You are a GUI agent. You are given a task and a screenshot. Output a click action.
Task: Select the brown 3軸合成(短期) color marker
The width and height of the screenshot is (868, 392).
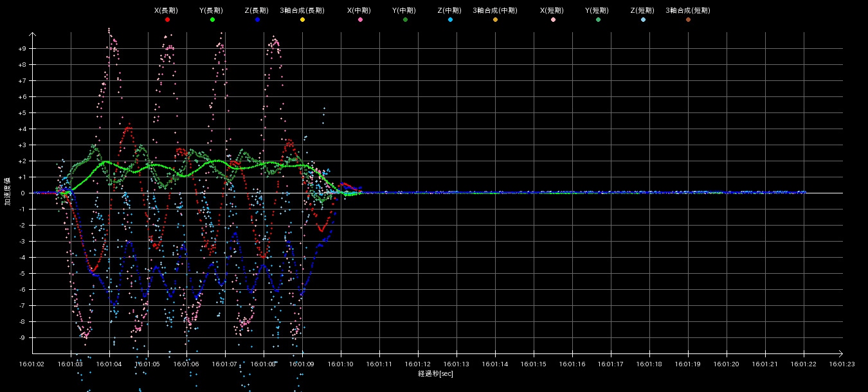tap(688, 20)
